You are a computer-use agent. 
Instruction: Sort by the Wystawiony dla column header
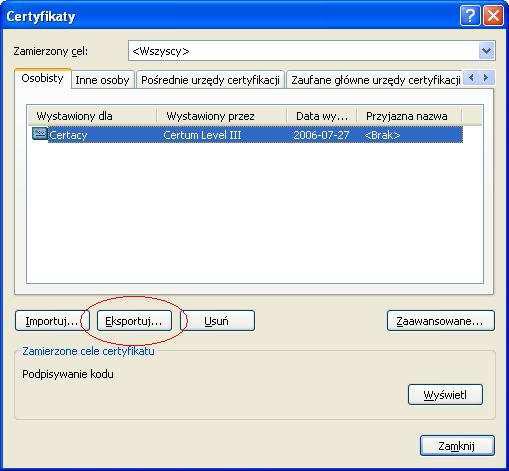(92, 116)
